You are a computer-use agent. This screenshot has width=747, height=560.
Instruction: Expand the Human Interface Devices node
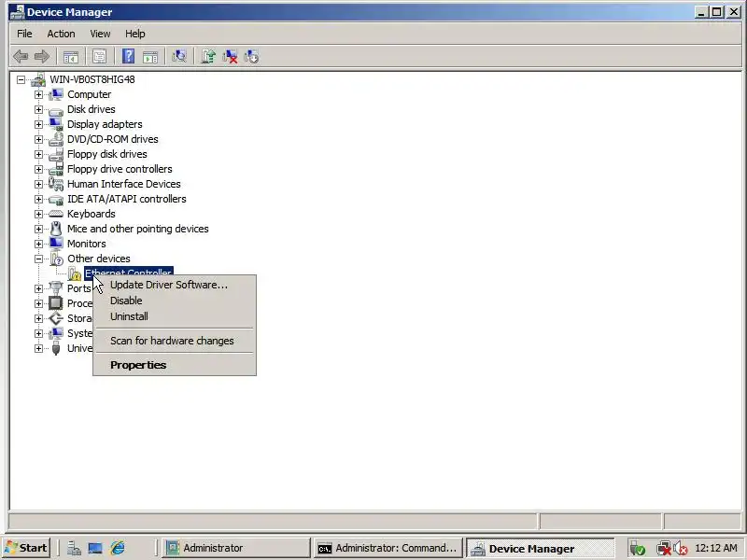pos(38,184)
